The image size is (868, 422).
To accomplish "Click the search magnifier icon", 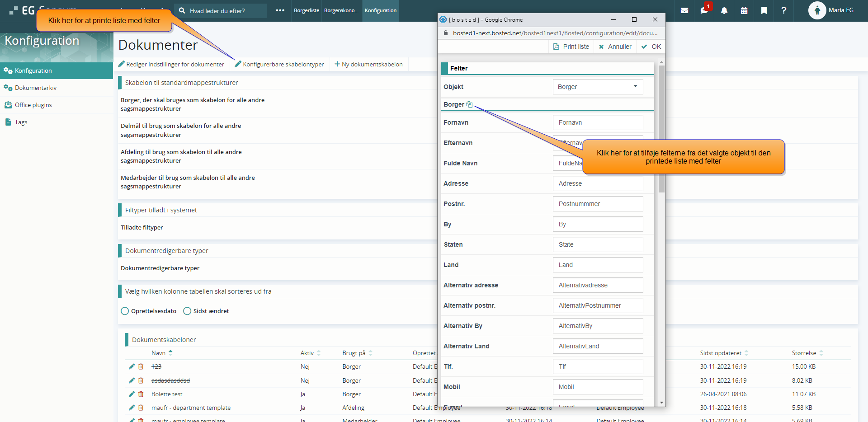I will (x=182, y=10).
